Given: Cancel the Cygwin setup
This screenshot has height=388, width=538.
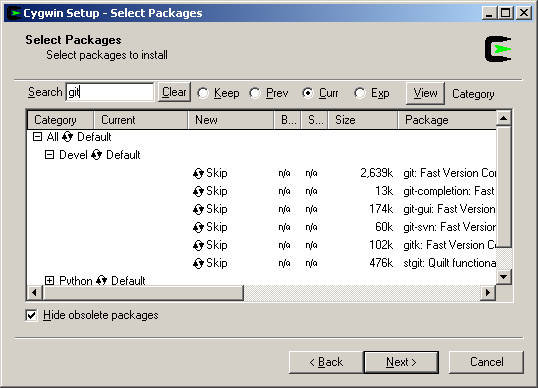Looking at the screenshot, I should point(487,362).
